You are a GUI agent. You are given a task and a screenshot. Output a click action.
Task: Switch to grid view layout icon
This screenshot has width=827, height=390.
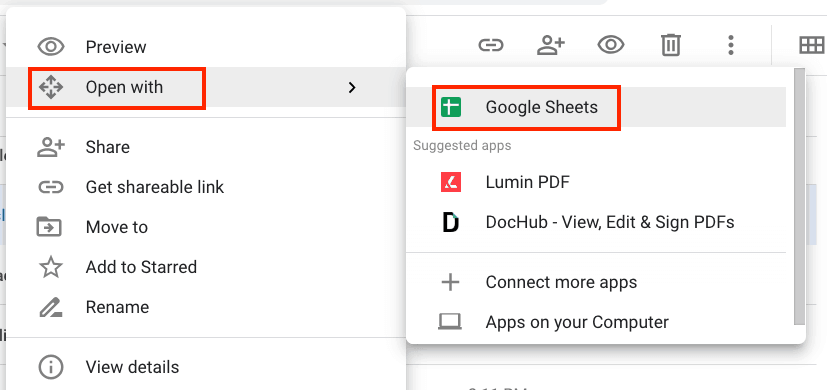[x=812, y=45]
